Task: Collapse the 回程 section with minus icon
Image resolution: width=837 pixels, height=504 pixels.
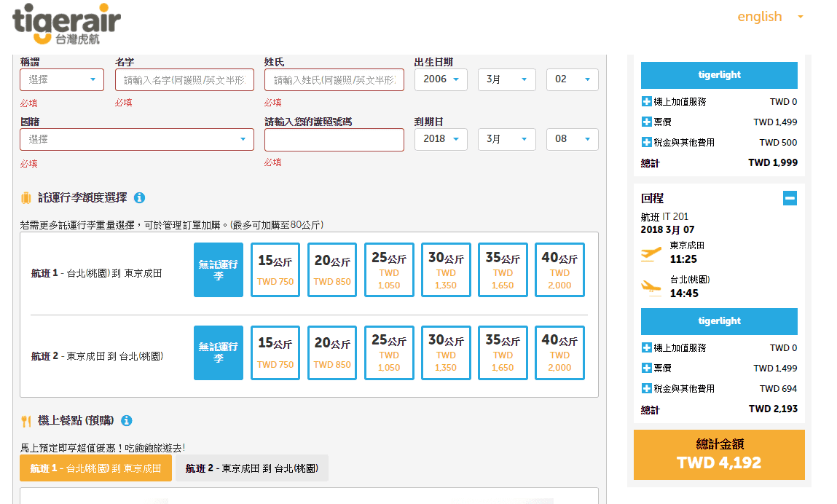Action: point(790,198)
